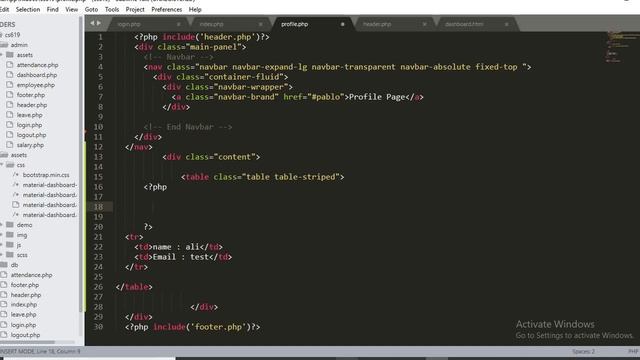The image size is (640, 360).
Task: Click the index.php file icon
Action: tap(4, 304)
